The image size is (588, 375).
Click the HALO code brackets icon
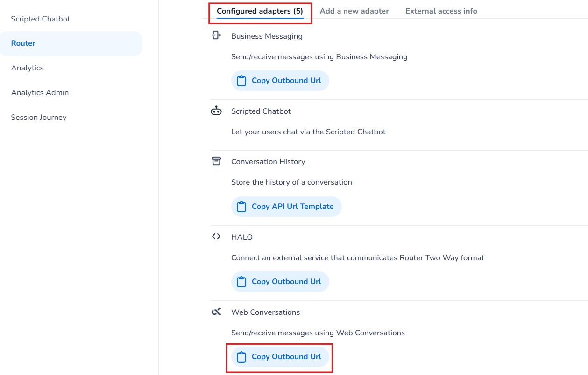pyautogui.click(x=216, y=236)
